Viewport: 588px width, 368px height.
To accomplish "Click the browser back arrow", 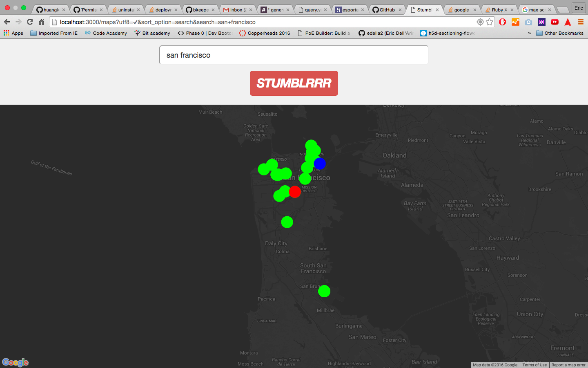I will click(x=7, y=22).
